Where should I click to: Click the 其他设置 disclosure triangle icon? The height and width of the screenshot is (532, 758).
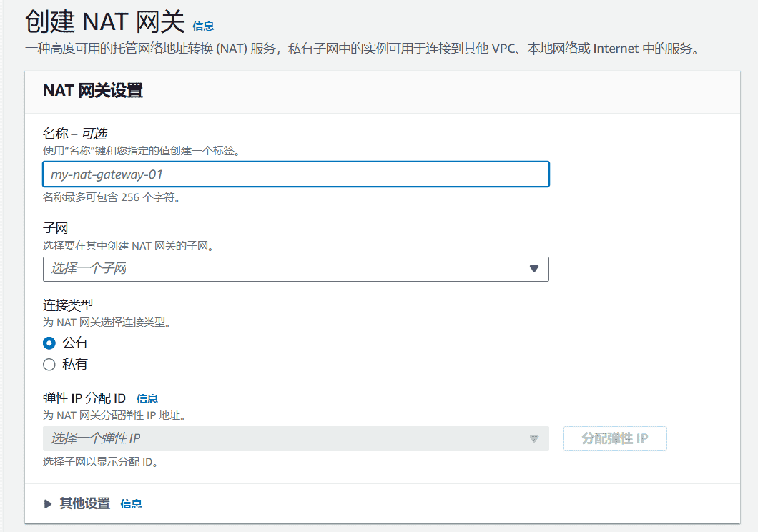pos(48,503)
